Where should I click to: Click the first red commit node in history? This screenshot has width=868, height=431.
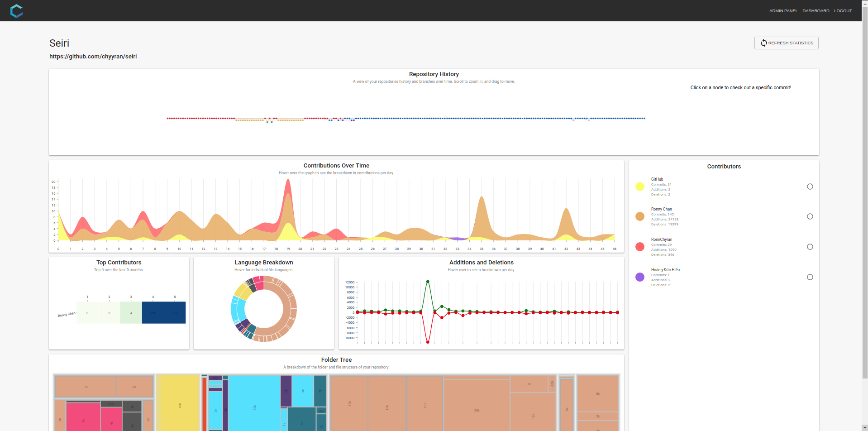167,119
